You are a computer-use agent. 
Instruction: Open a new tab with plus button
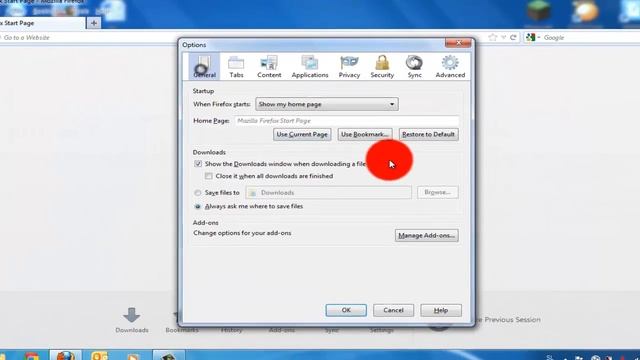tap(94, 23)
